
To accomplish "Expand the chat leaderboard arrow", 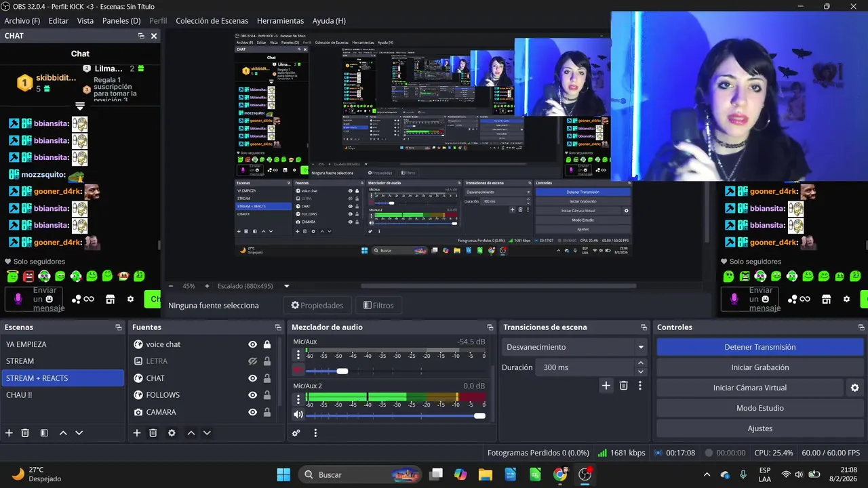I will (80, 106).
